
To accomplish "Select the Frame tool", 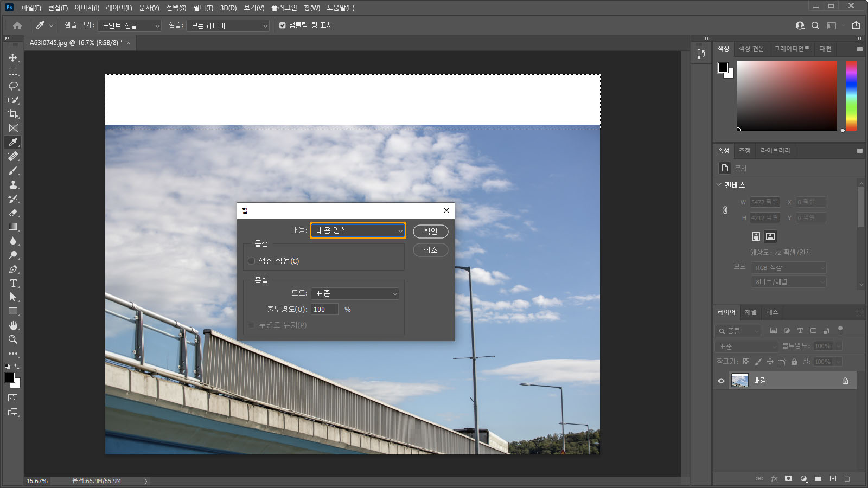I will (x=13, y=128).
